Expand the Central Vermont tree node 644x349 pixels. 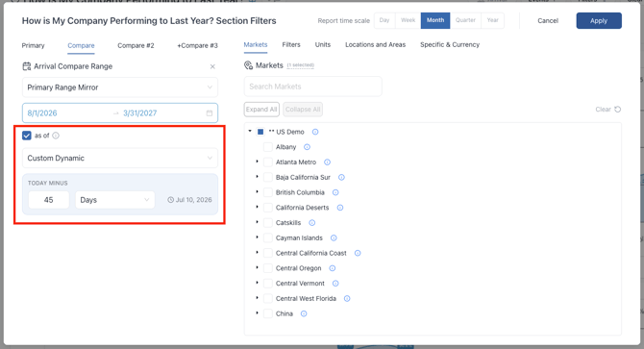pyautogui.click(x=257, y=283)
